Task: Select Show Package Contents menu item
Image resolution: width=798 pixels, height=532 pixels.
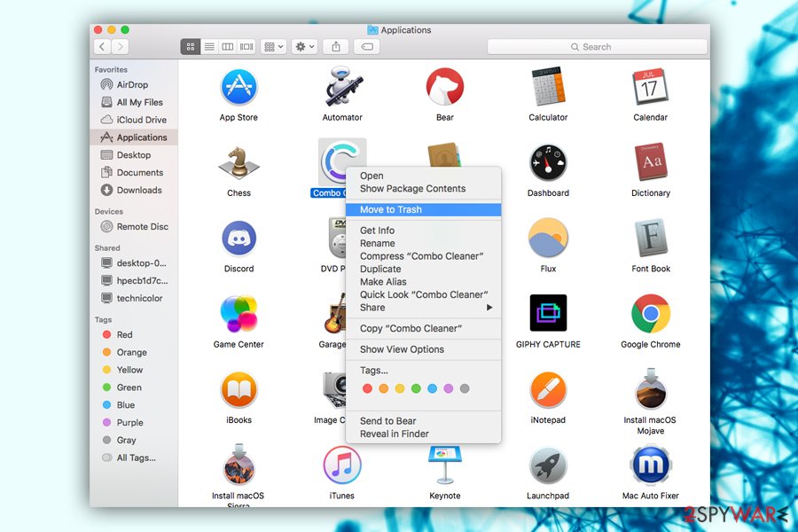Action: tap(423, 188)
